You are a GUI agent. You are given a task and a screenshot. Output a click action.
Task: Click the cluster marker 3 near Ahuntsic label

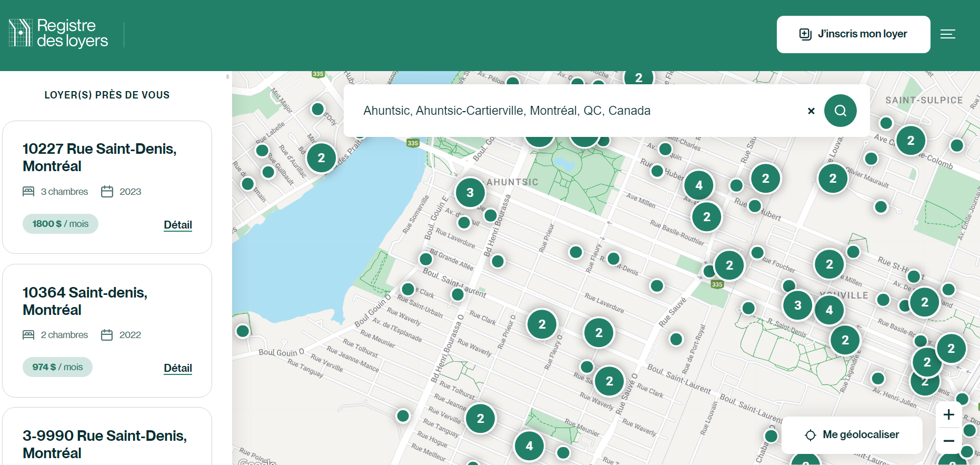point(470,193)
